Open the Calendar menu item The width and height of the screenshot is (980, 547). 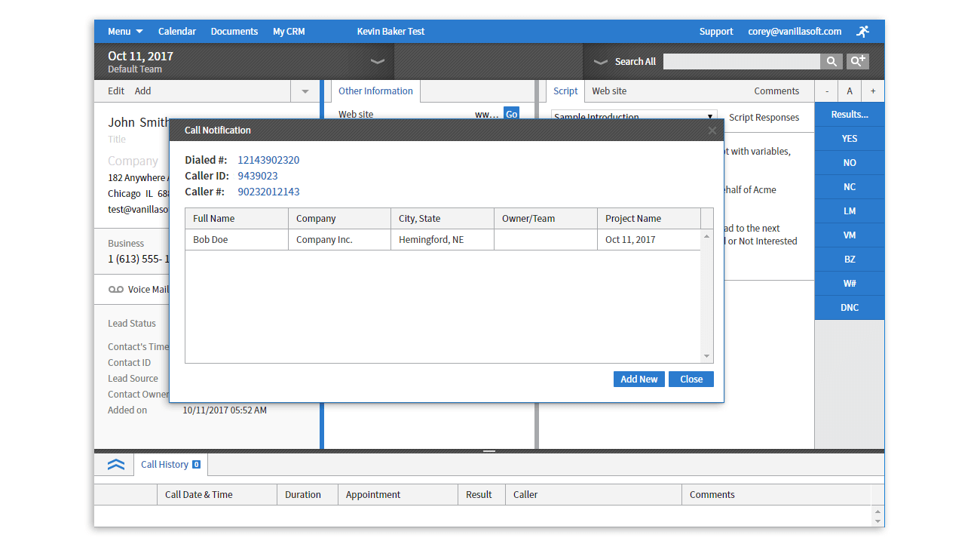(177, 31)
